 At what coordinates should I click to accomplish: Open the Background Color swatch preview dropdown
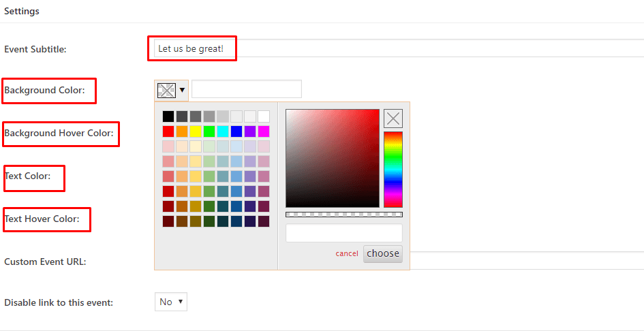[x=171, y=90]
